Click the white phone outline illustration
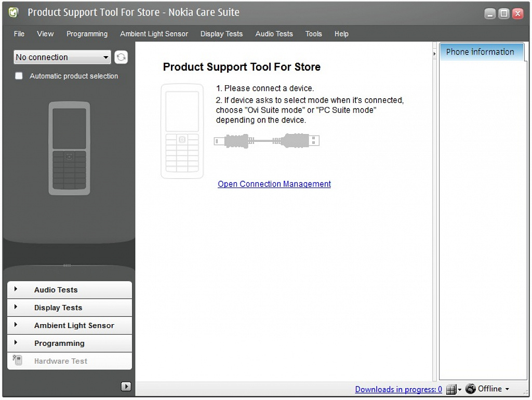This screenshot has height=400, width=532. pyautogui.click(x=182, y=131)
